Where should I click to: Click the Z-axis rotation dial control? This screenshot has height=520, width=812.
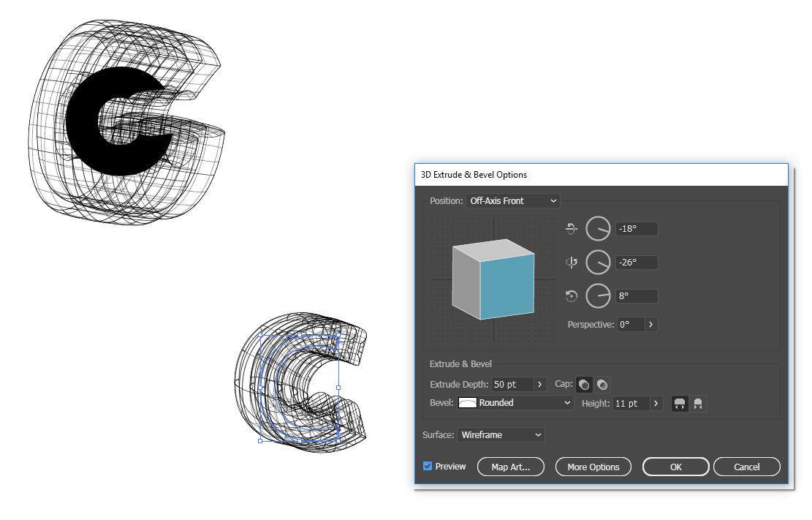[x=598, y=295]
